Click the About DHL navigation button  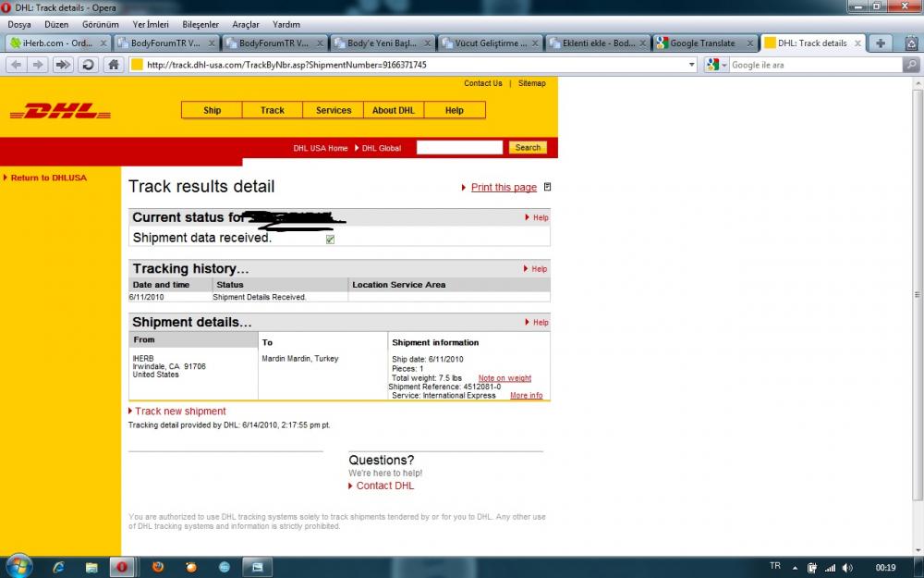394,110
